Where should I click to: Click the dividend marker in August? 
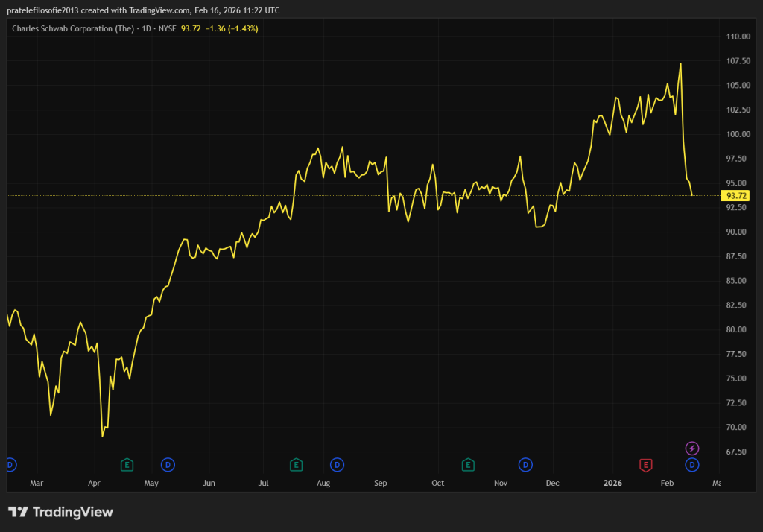[x=337, y=465]
